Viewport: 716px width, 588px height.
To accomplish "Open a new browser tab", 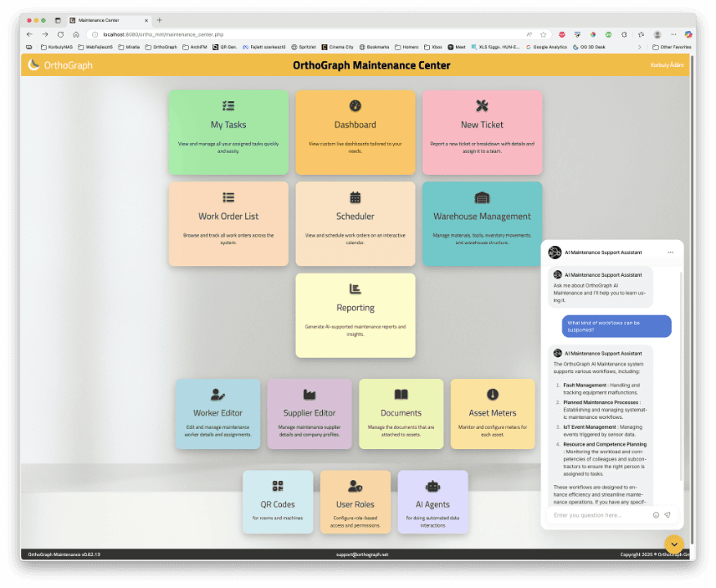I will click(x=159, y=20).
